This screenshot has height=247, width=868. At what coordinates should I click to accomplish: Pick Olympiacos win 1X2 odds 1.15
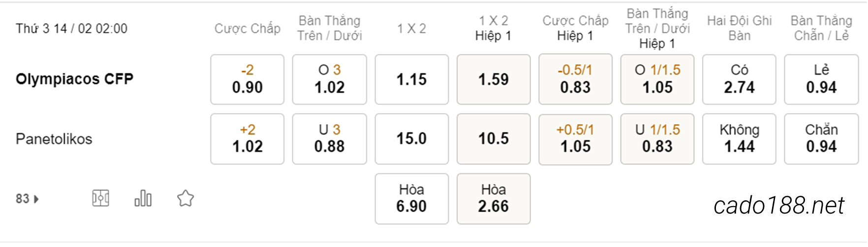(x=412, y=79)
